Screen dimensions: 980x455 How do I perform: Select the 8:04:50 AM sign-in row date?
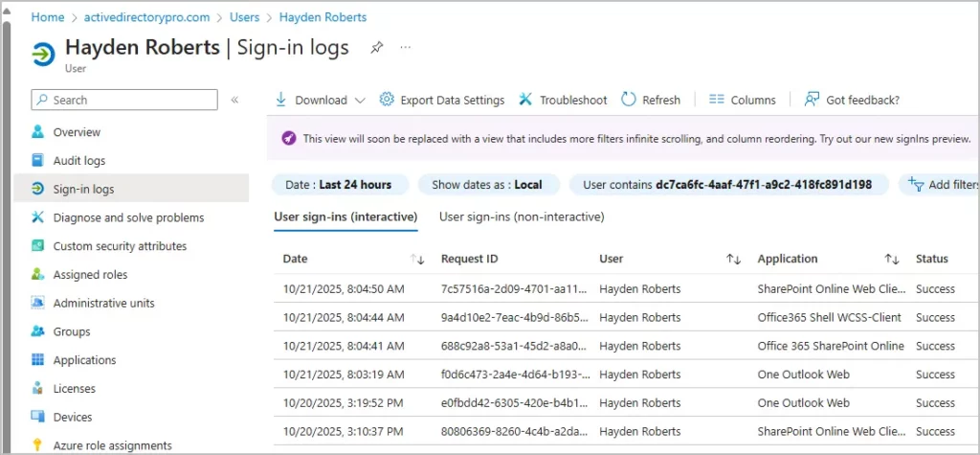coord(344,289)
